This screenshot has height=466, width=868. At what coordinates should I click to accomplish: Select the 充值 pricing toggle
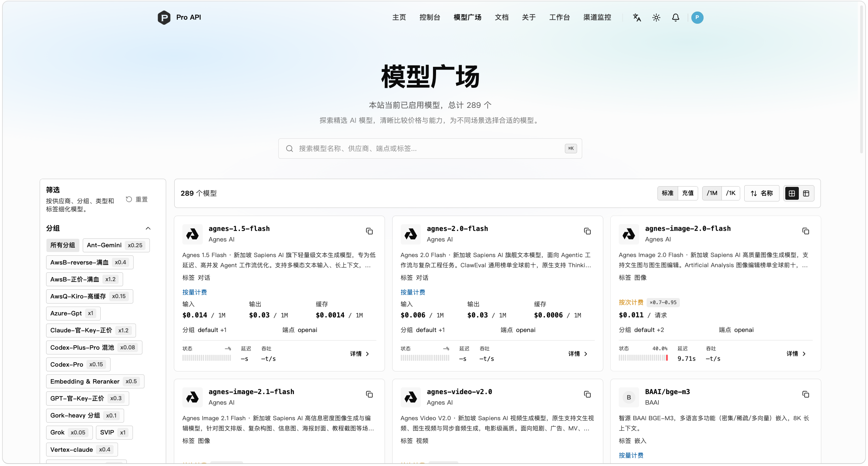688,193
